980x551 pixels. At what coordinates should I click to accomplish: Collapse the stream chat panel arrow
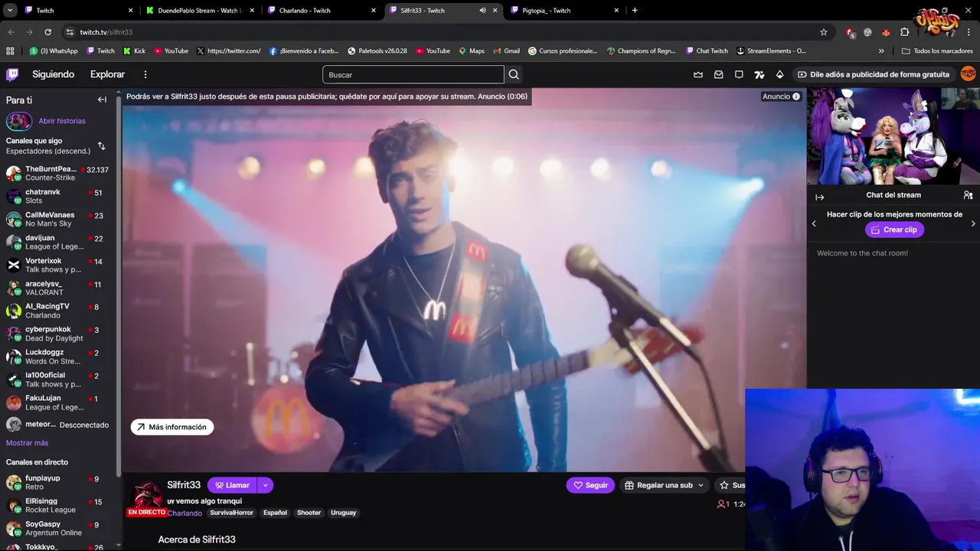pos(820,197)
